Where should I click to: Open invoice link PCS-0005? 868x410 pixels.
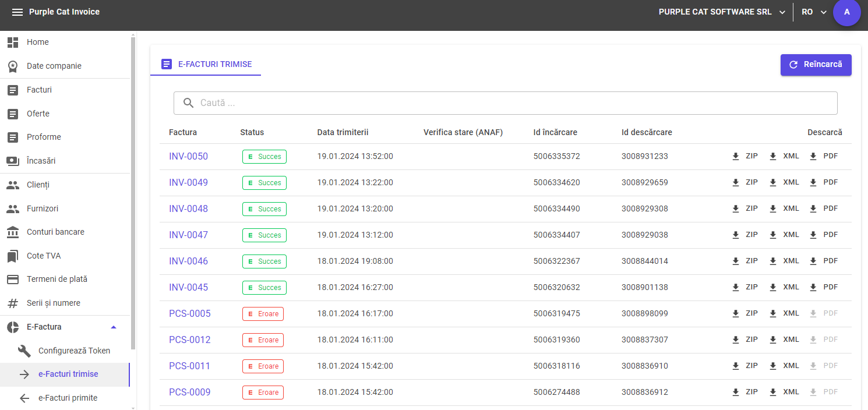click(x=189, y=314)
